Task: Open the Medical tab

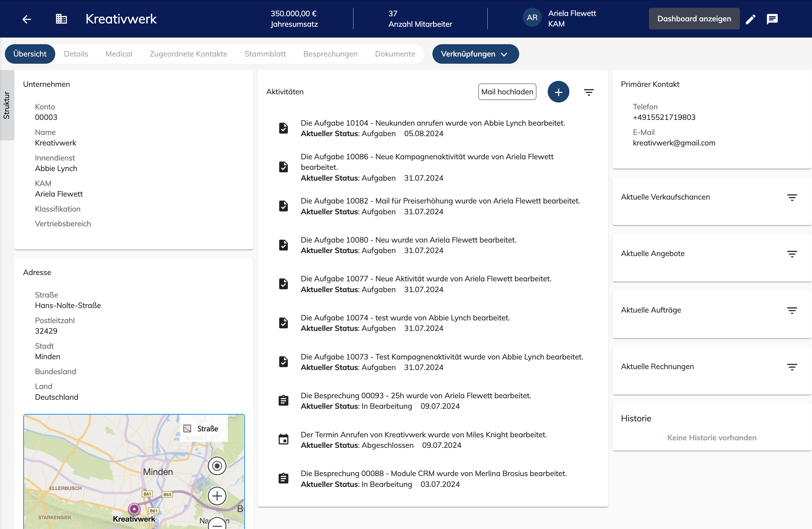Action: click(119, 54)
